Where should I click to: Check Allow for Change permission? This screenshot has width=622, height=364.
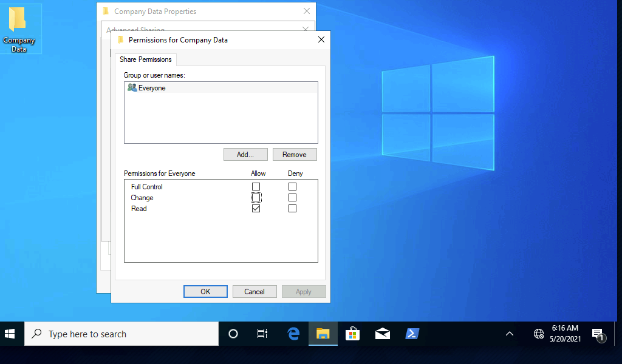256,198
